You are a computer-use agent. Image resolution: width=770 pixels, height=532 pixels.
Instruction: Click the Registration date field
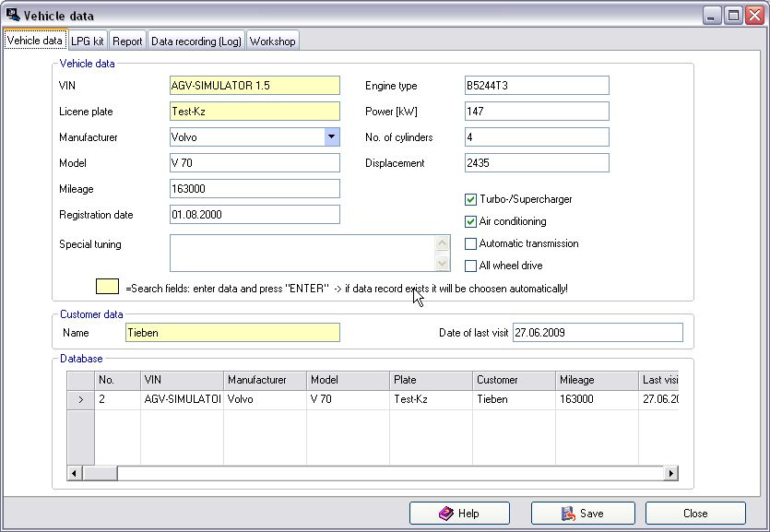[x=255, y=215]
